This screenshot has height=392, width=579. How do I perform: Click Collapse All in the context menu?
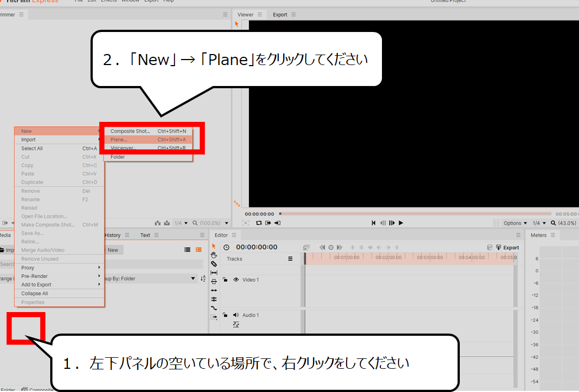60,293
